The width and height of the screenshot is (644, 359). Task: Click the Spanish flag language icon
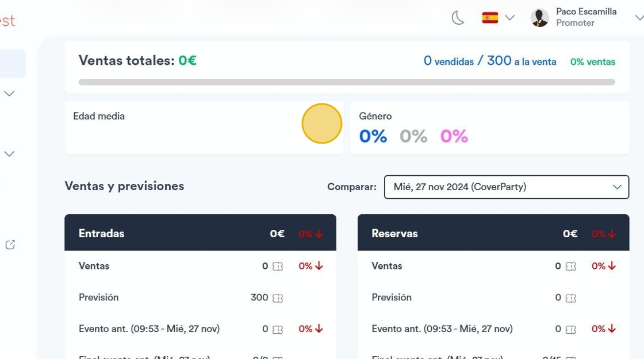490,18
